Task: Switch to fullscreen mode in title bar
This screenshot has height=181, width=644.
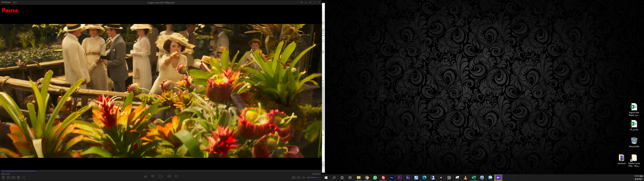Action: click(314, 3)
